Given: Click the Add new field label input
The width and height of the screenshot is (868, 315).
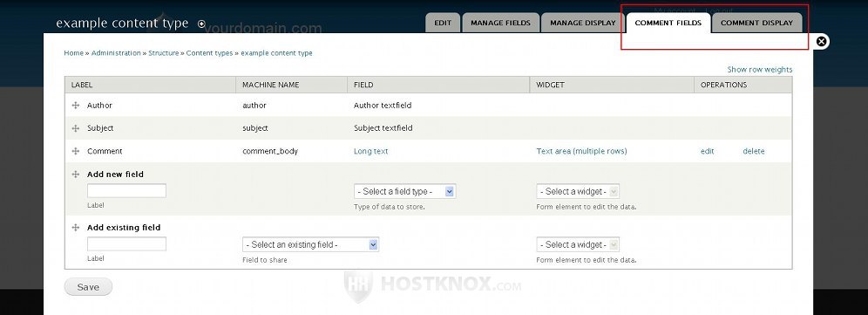Looking at the screenshot, I should pyautogui.click(x=126, y=191).
